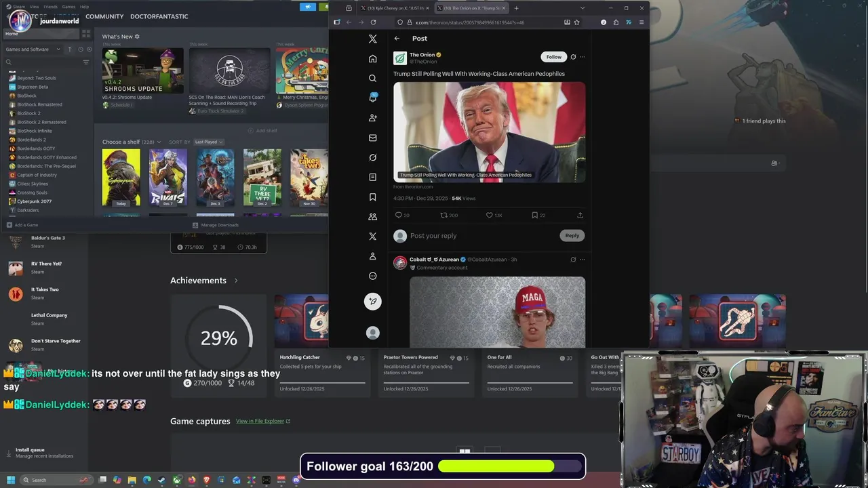
Task: Bookmark page with Firefox star icon
Action: (576, 22)
